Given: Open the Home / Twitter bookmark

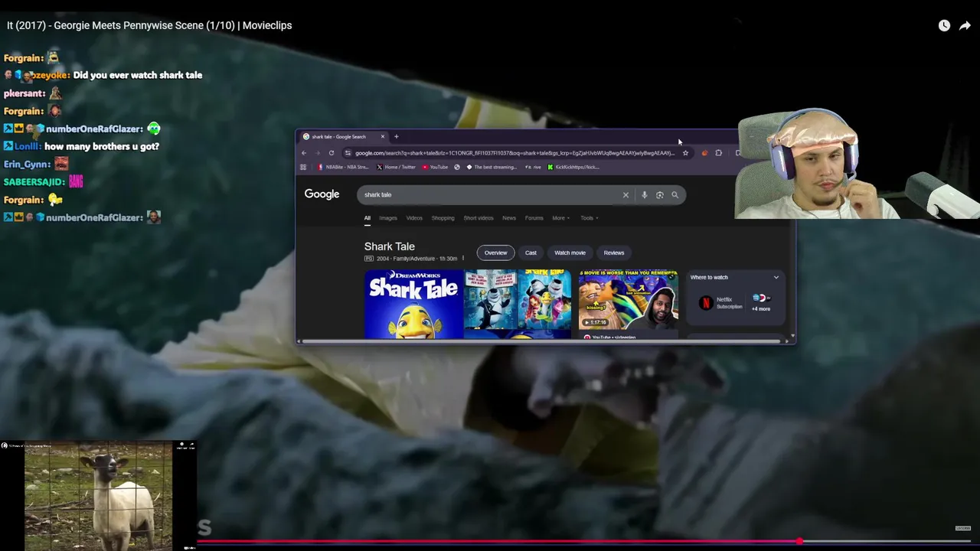Looking at the screenshot, I should pyautogui.click(x=396, y=167).
